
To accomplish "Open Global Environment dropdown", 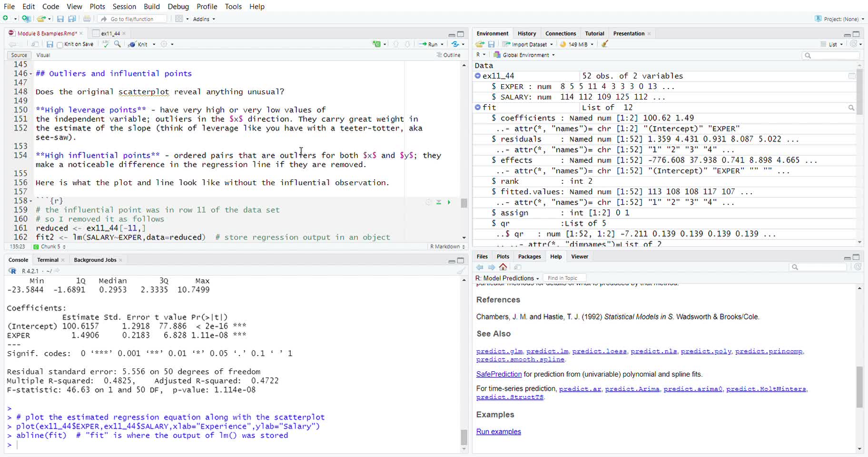I will click(524, 55).
